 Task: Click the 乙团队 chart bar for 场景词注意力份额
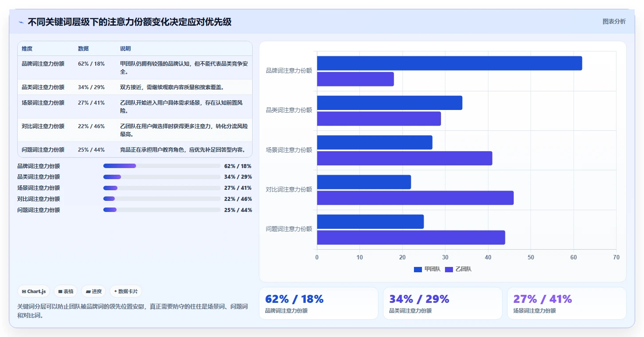[405, 158]
